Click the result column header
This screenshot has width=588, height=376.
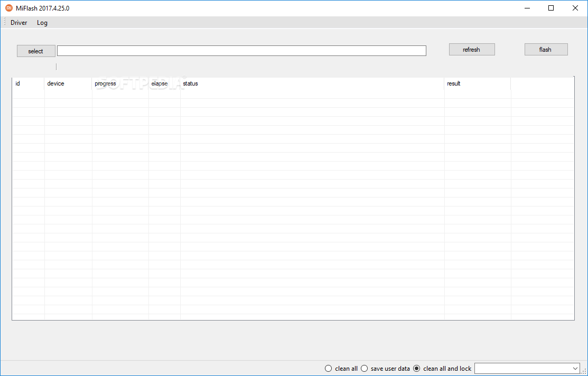(x=478, y=83)
